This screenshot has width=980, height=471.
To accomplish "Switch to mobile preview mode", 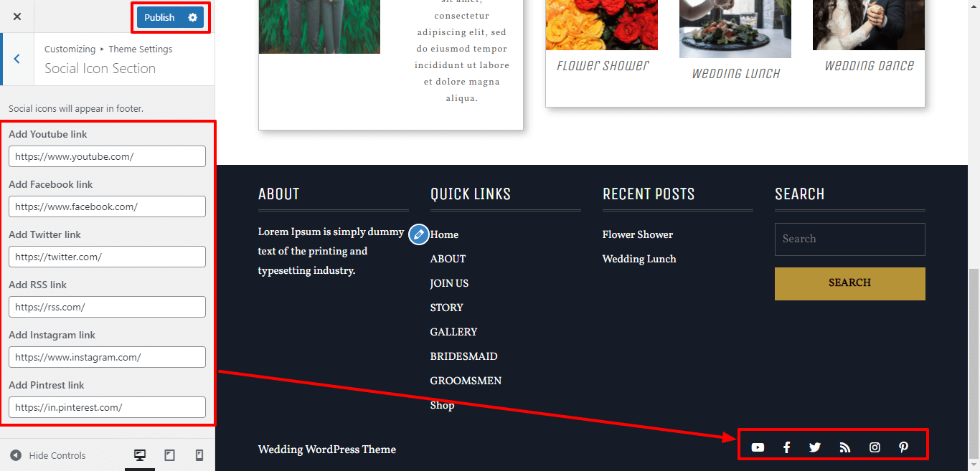I will click(199, 455).
